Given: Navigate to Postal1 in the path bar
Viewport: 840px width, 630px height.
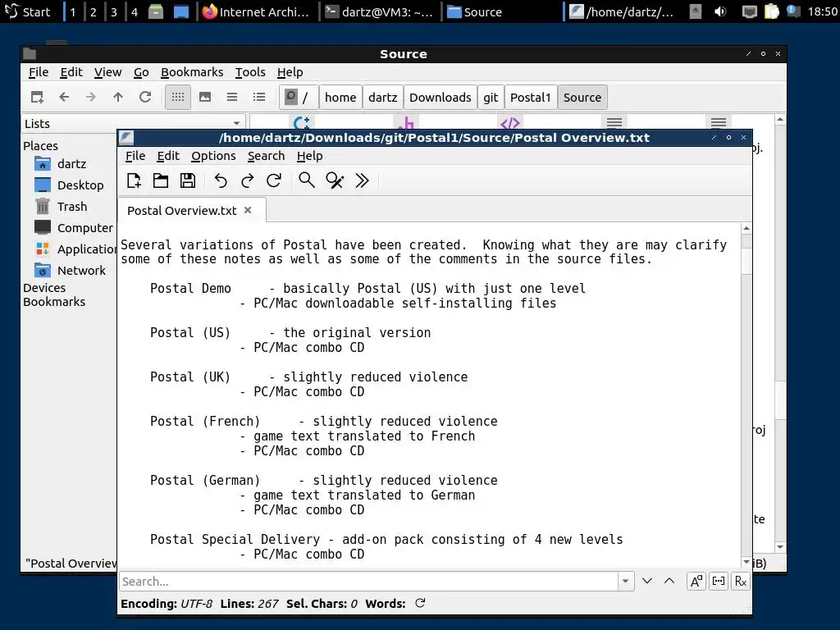Looking at the screenshot, I should [x=531, y=97].
